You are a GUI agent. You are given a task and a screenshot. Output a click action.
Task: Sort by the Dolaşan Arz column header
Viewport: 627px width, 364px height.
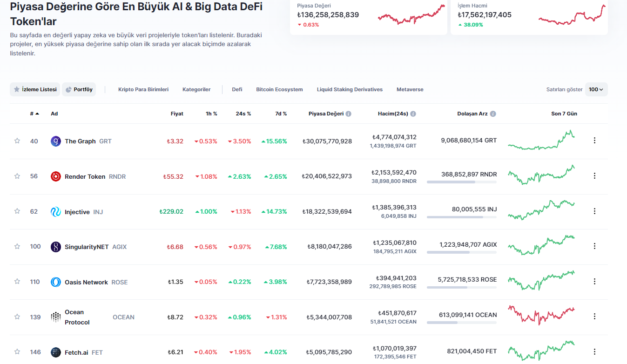coord(472,114)
